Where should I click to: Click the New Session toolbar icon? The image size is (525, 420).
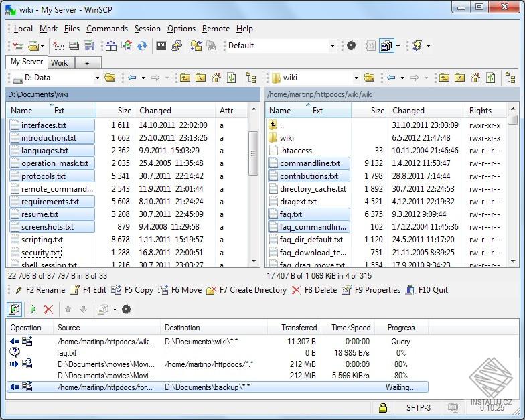[x=17, y=46]
